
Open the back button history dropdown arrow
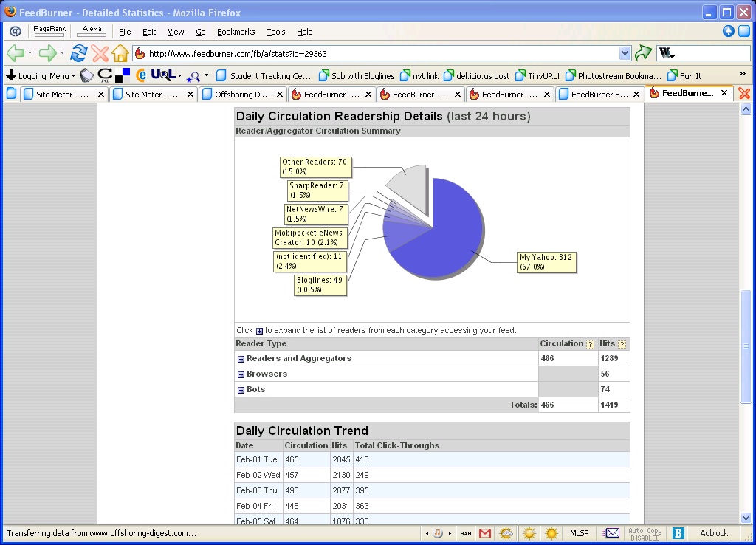pos(30,53)
